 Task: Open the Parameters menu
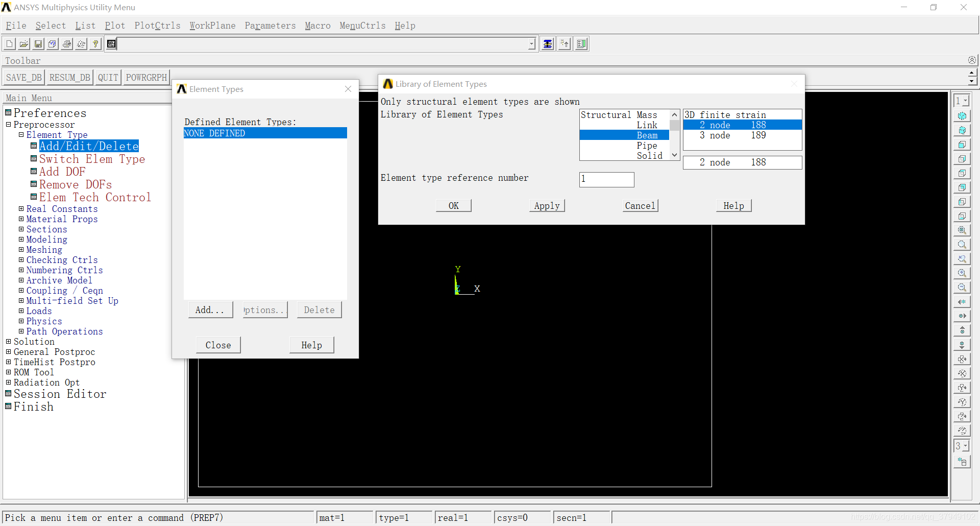(x=270, y=26)
